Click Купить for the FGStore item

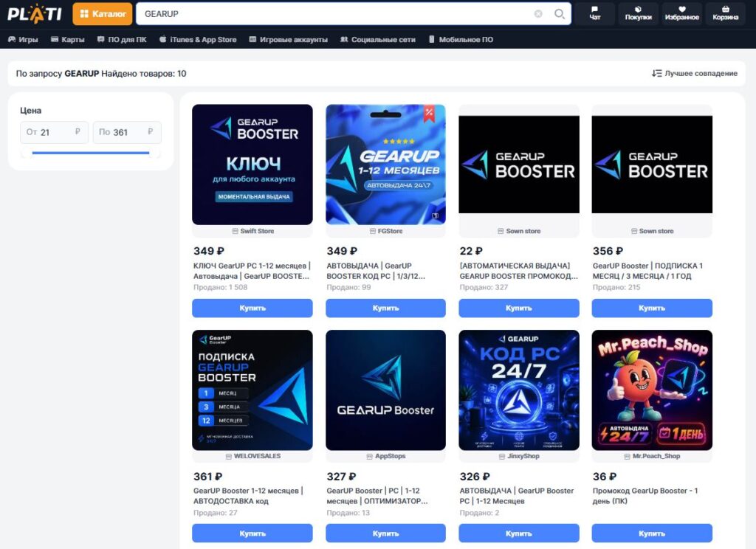coord(385,308)
